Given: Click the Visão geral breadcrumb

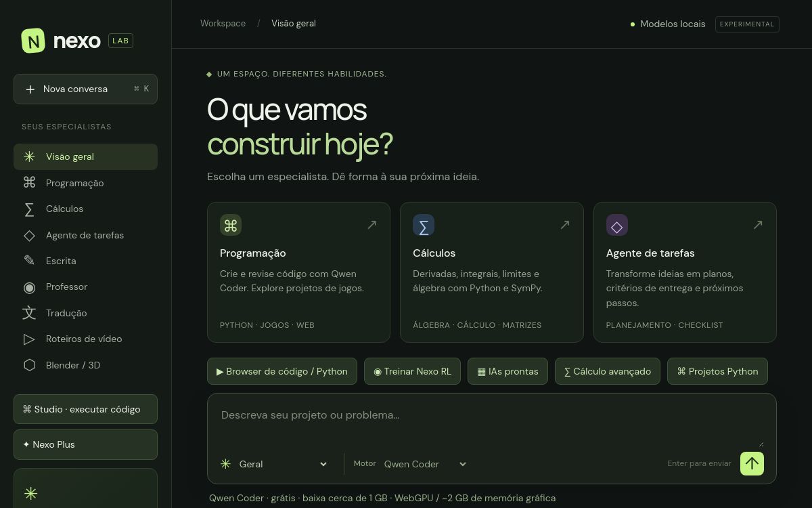Looking at the screenshot, I should (294, 24).
